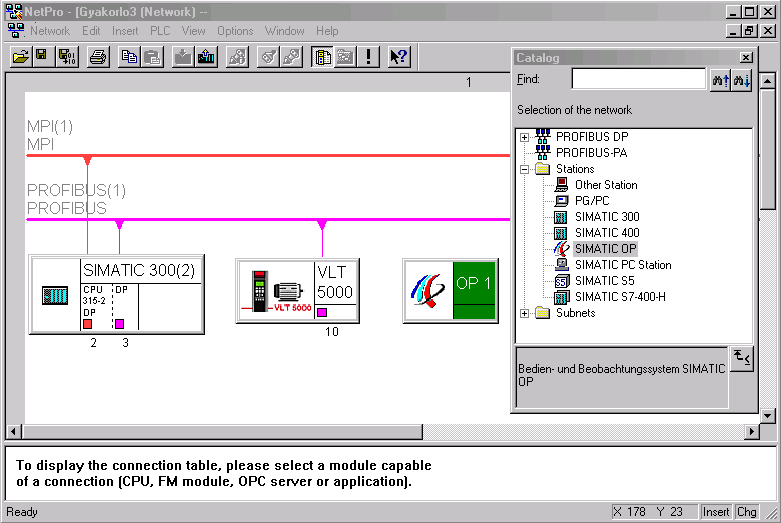Click the Insert status bar indicator

click(x=715, y=512)
